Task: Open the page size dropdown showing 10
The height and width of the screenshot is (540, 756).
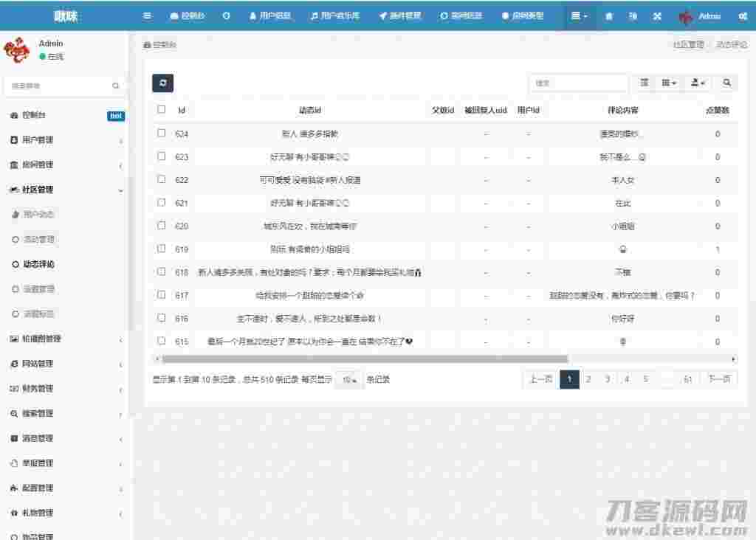Action: [349, 380]
